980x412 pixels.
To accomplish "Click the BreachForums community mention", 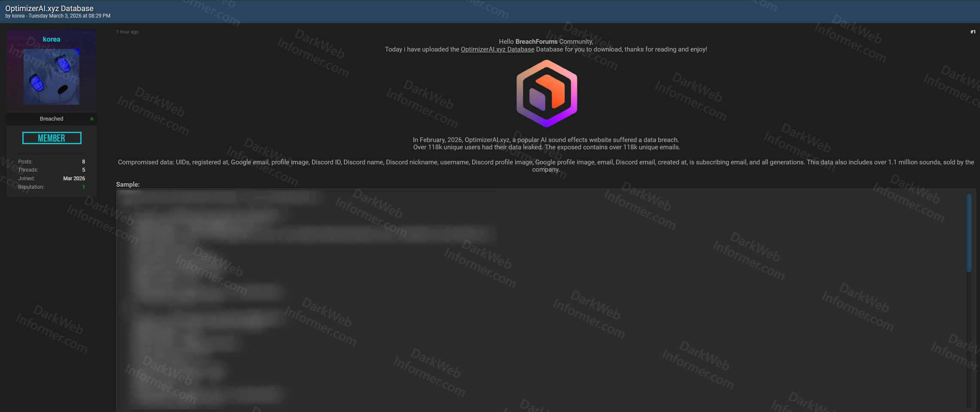I will coord(537,41).
